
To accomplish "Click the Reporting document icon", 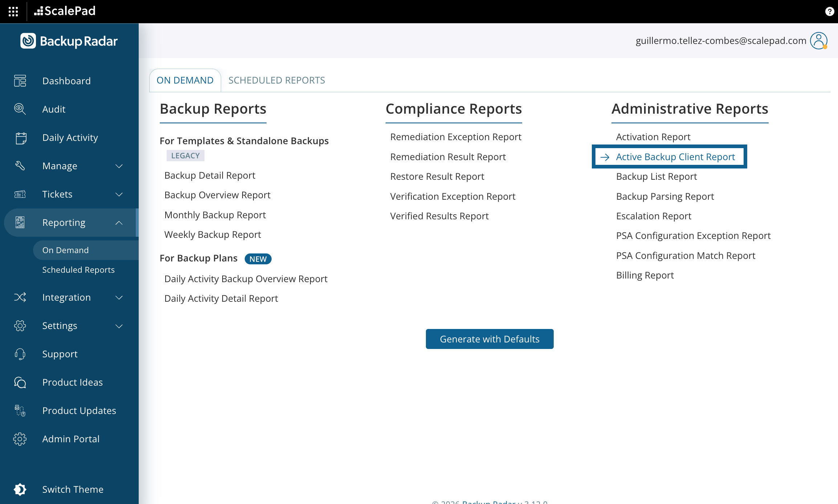I will pos(20,223).
